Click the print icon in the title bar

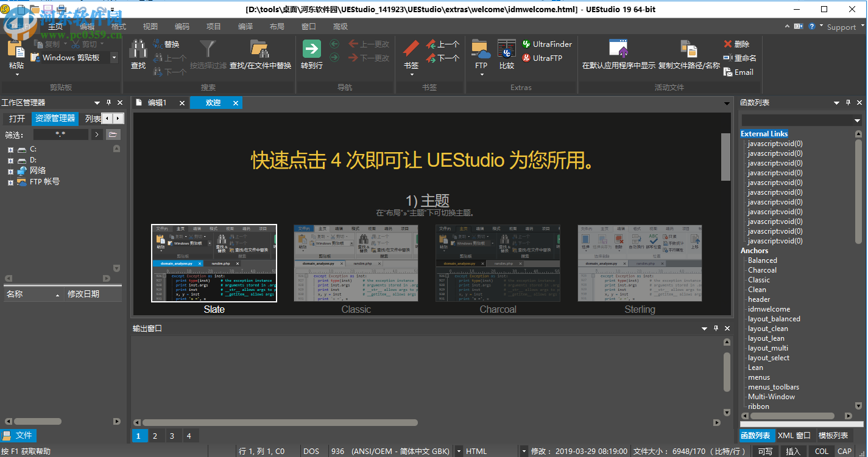62,9
